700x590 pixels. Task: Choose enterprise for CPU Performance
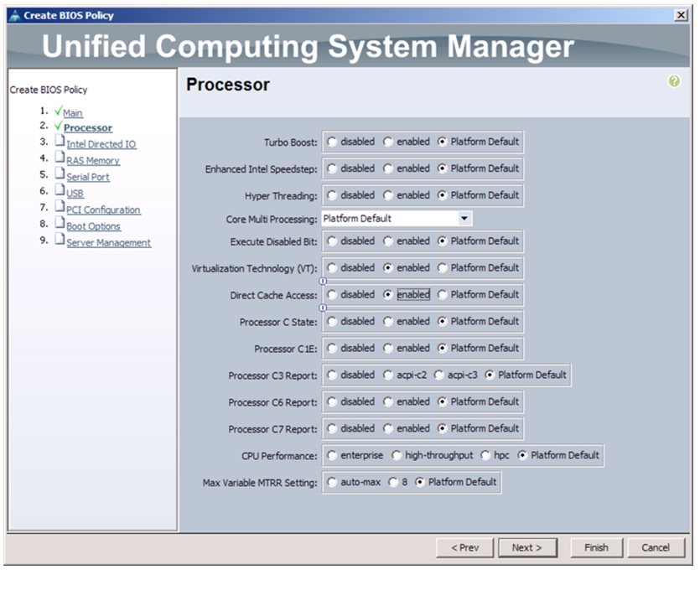click(332, 456)
